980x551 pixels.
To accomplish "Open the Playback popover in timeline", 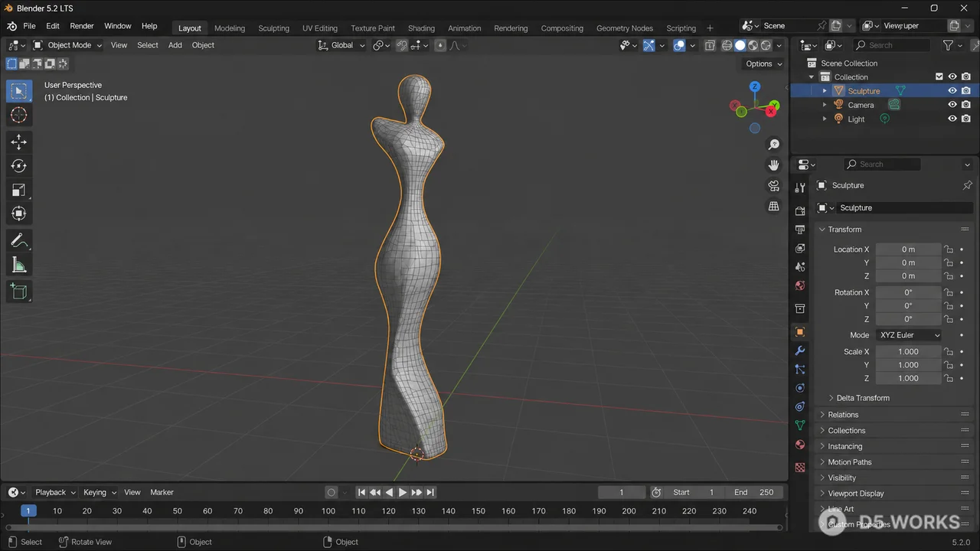I will coord(54,492).
